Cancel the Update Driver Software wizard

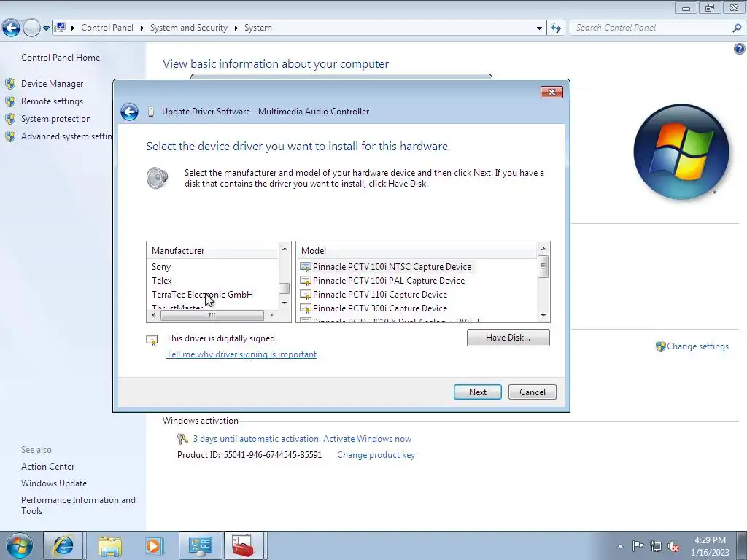click(532, 392)
